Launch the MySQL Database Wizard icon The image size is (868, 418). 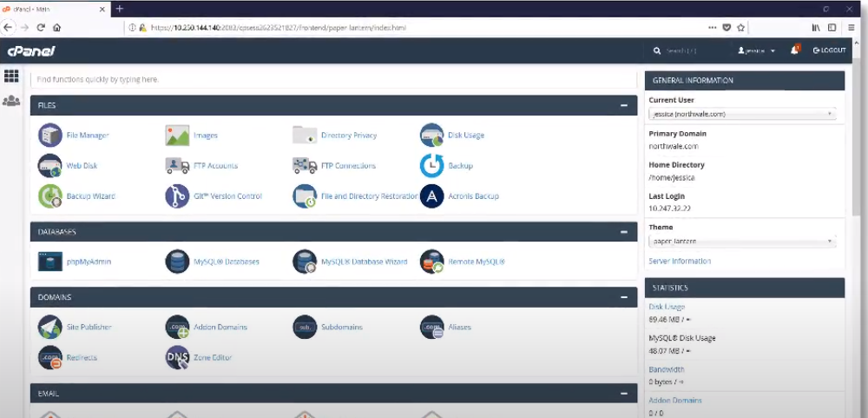[305, 261]
